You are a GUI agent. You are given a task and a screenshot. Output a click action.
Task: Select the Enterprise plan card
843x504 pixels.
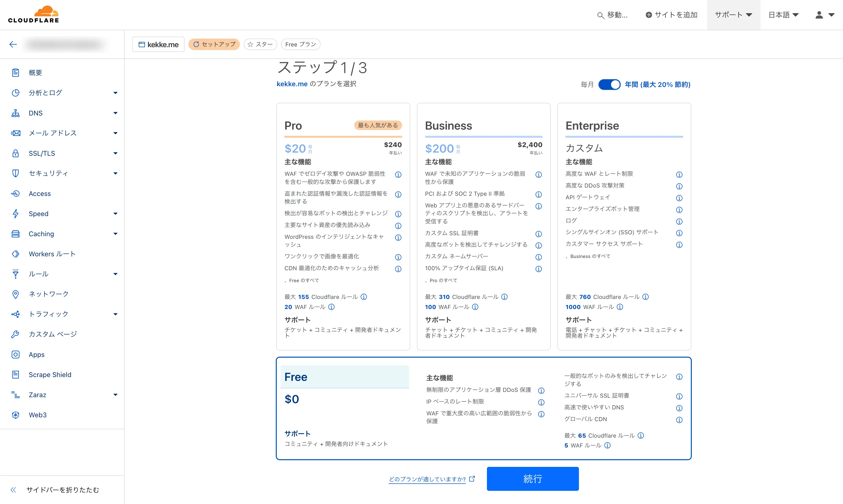[624, 227]
